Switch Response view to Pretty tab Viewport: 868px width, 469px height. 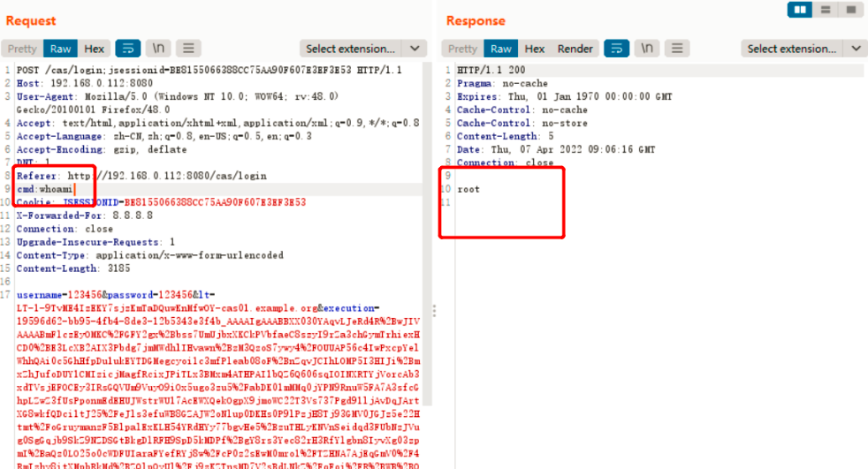pos(462,49)
